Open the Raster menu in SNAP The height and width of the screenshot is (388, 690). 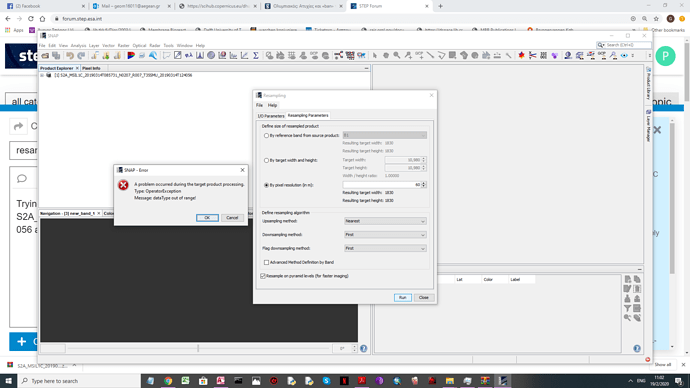pos(123,46)
